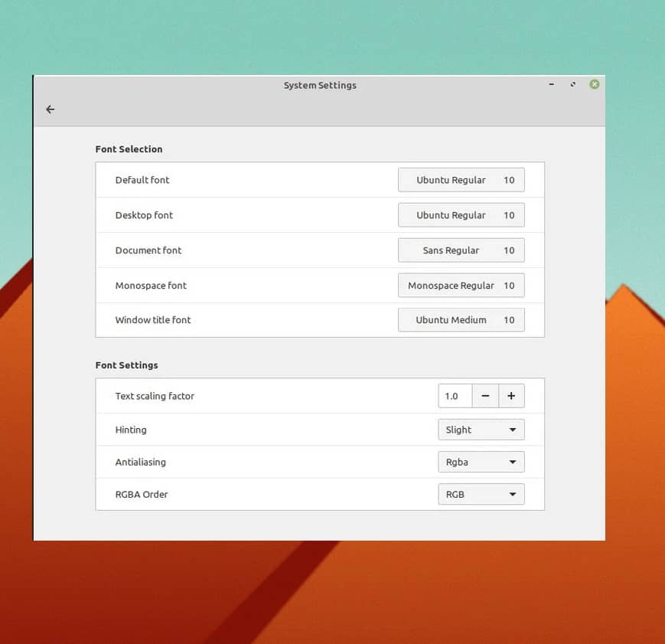Click the Antialiasing label
Image resolution: width=665 pixels, height=644 pixels.
(140, 462)
